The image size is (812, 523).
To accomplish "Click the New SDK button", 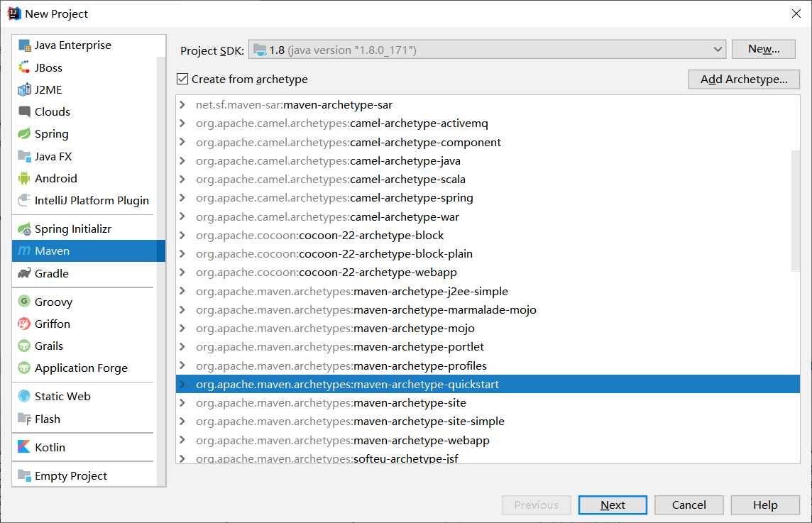I will click(763, 48).
